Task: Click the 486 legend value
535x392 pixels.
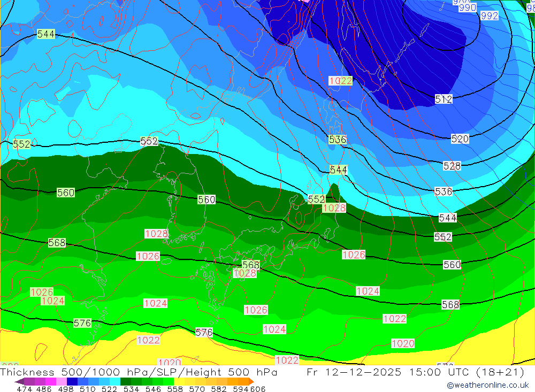Action: tap(44, 389)
